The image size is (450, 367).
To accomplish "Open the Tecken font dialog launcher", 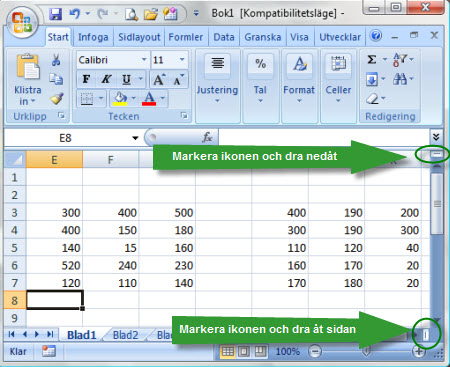I will click(184, 115).
